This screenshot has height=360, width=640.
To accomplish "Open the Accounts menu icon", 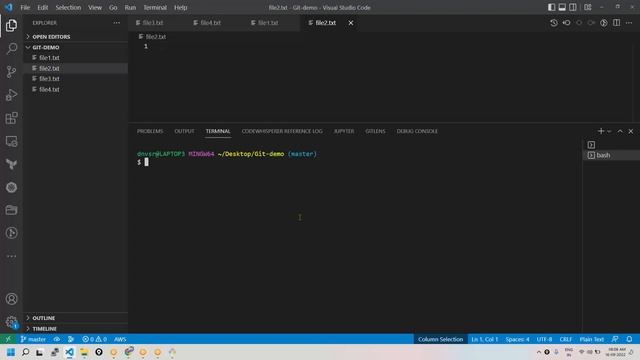I will (x=11, y=299).
